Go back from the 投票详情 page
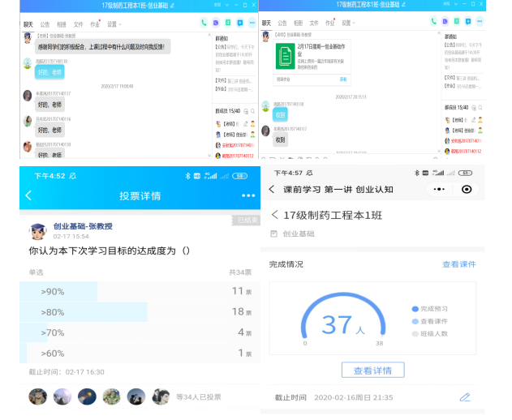The width and height of the screenshot is (512, 420). (28, 195)
